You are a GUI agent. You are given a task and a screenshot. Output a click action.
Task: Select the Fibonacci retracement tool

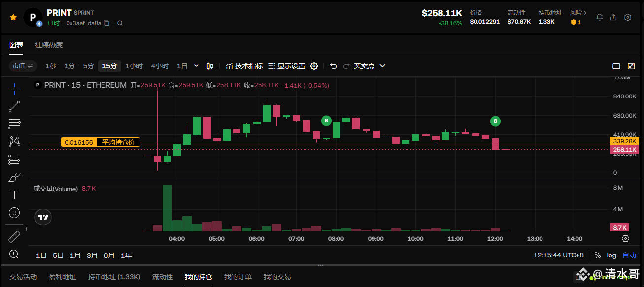pos(14,124)
